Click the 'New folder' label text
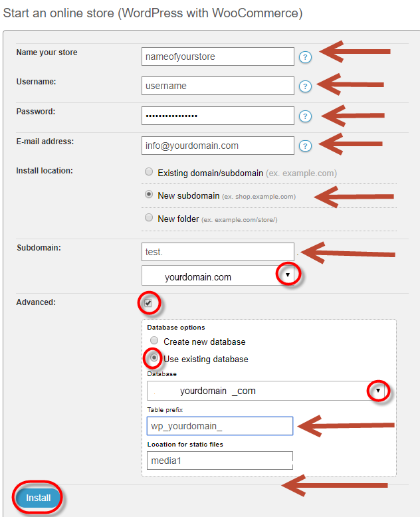The image size is (420, 517). point(178,219)
